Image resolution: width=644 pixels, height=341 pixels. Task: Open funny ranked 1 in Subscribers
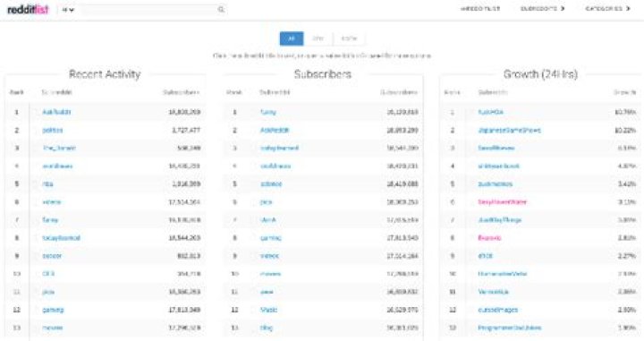click(x=268, y=112)
